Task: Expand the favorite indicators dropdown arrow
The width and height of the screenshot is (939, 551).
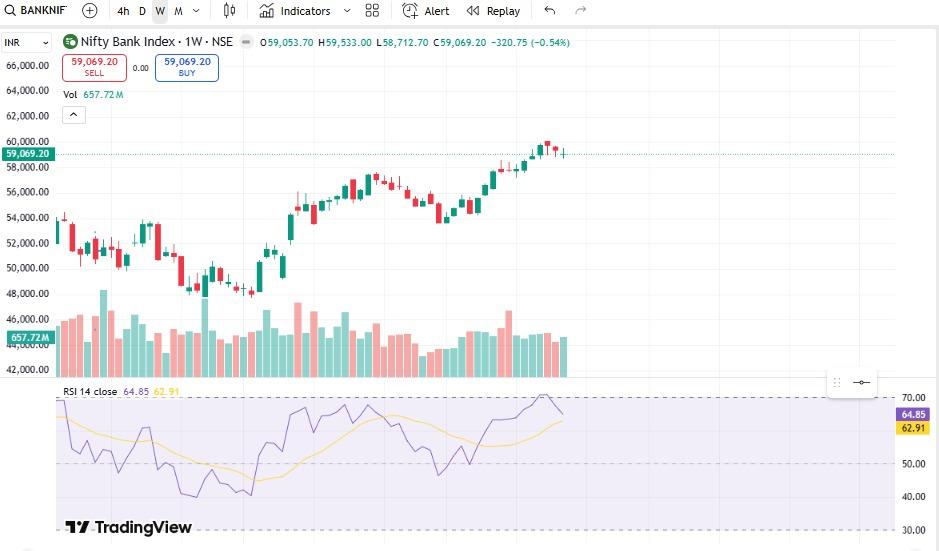Action: [347, 11]
